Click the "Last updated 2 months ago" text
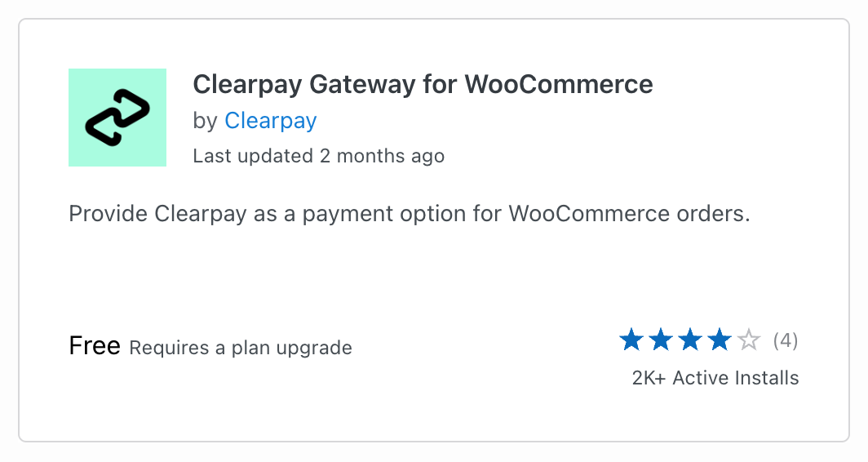Screen dimensions: 868x462 [x=318, y=156]
